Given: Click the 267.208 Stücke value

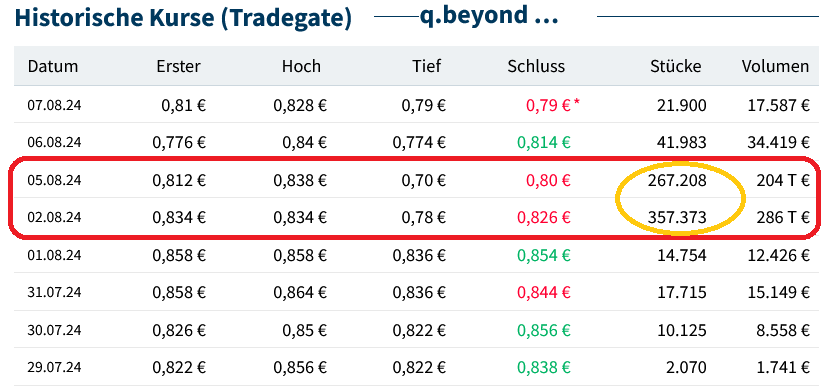Looking at the screenshot, I should 680,181.
